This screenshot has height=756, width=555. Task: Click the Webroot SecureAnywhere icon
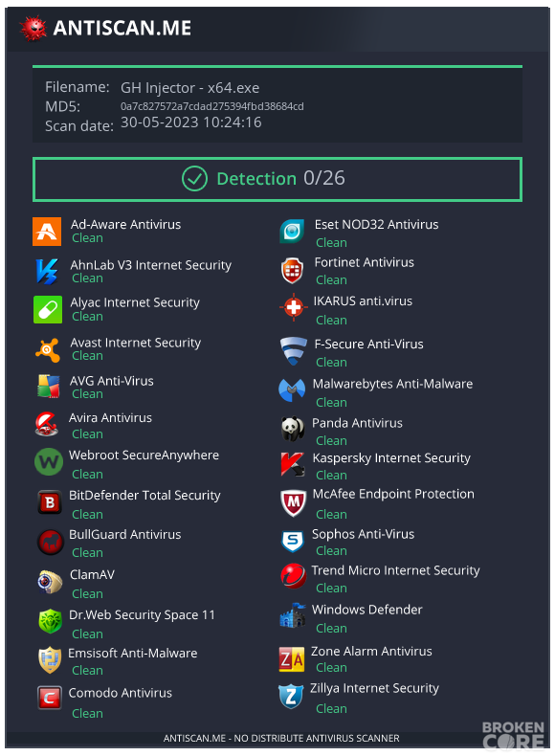49,462
